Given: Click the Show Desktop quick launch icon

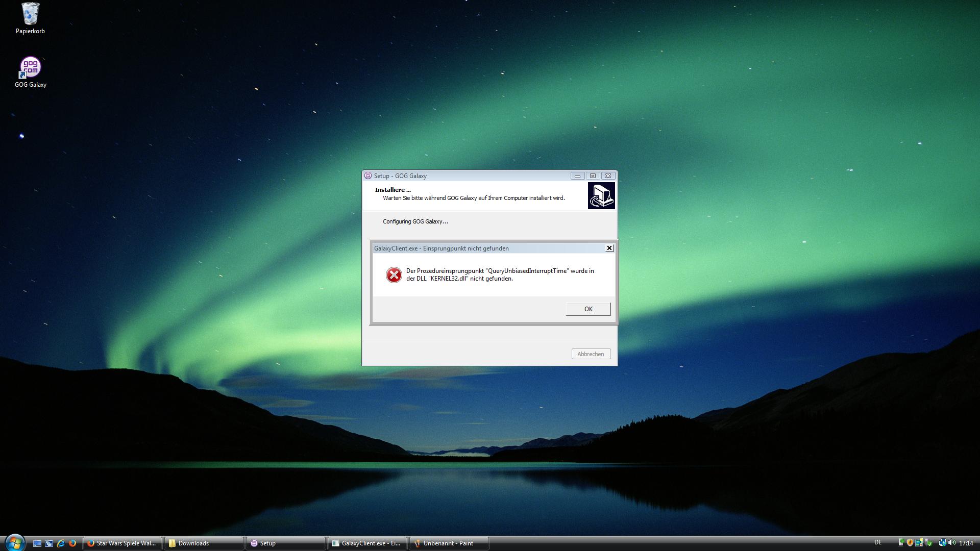Looking at the screenshot, I should [x=37, y=543].
